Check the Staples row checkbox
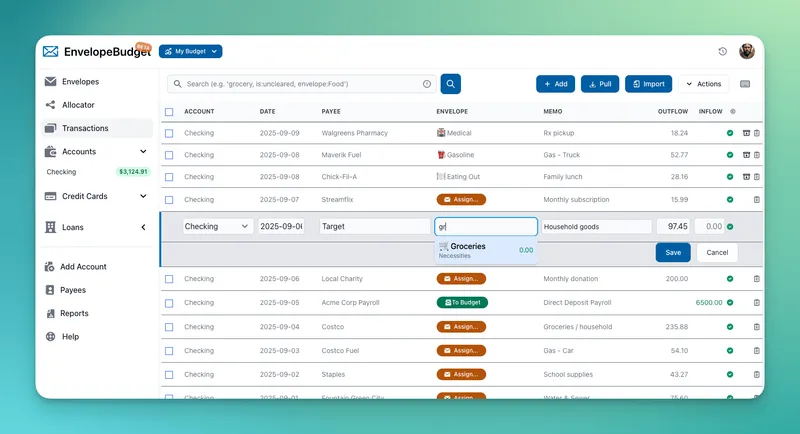The width and height of the screenshot is (800, 434). tap(169, 375)
